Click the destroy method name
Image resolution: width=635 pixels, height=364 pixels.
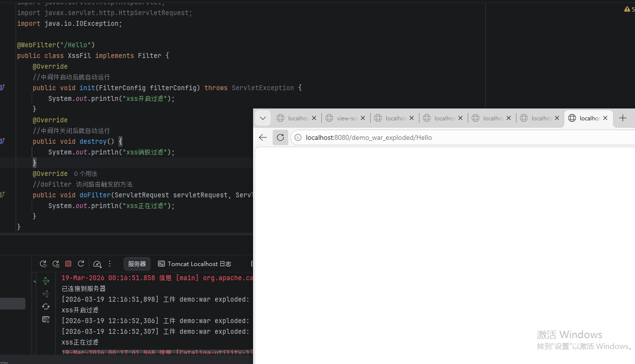pos(93,141)
